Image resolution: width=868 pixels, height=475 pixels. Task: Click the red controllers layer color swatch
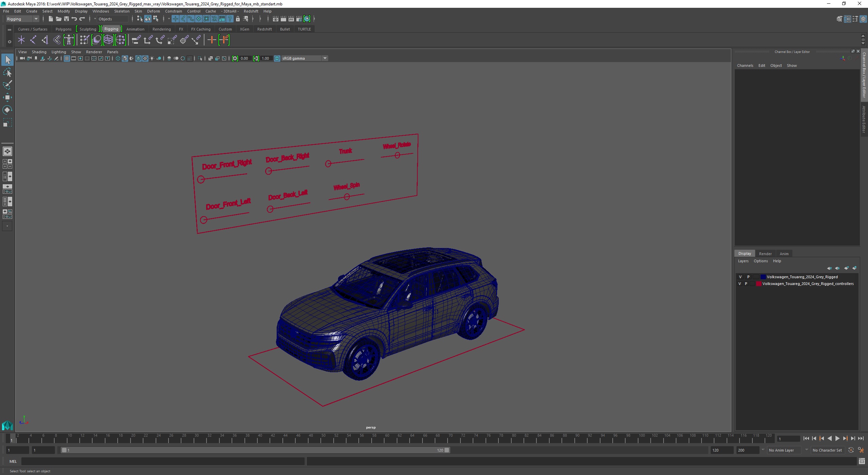click(759, 284)
